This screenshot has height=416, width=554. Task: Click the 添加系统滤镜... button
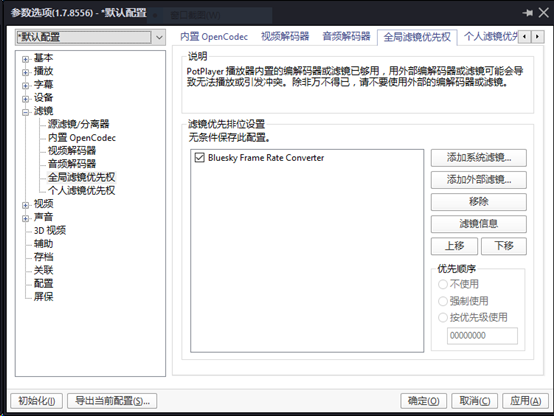(x=479, y=158)
